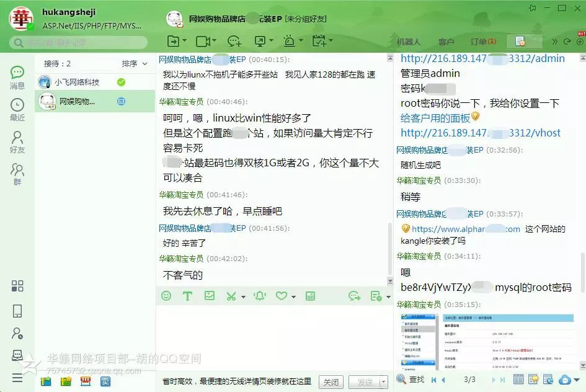Click the contact search input field
This screenshot has height=392, width=586.
[x=79, y=43]
